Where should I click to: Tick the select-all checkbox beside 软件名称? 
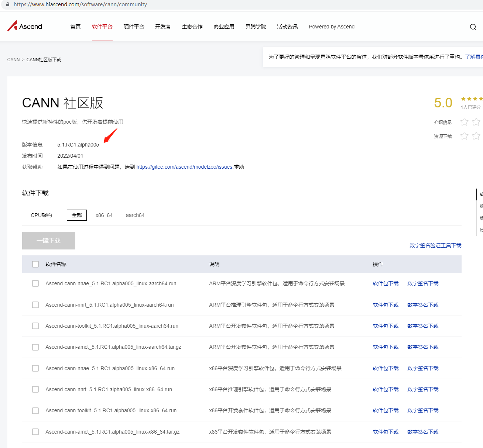click(35, 264)
